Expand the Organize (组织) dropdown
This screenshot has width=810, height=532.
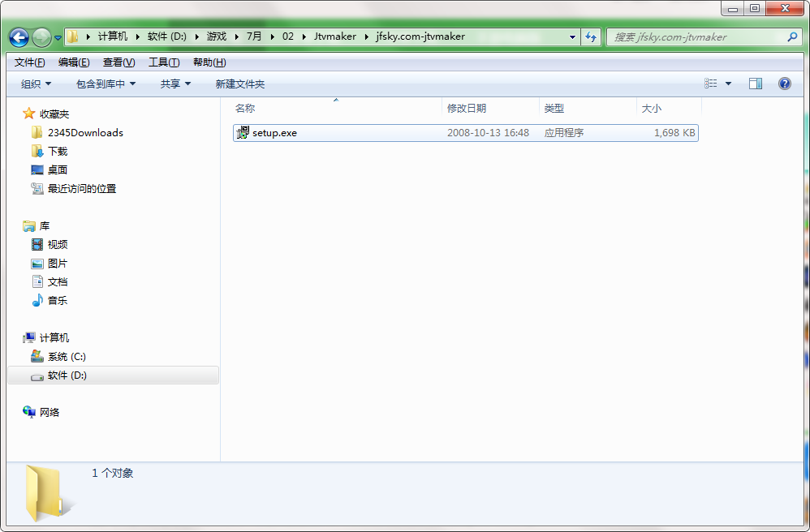click(36, 84)
